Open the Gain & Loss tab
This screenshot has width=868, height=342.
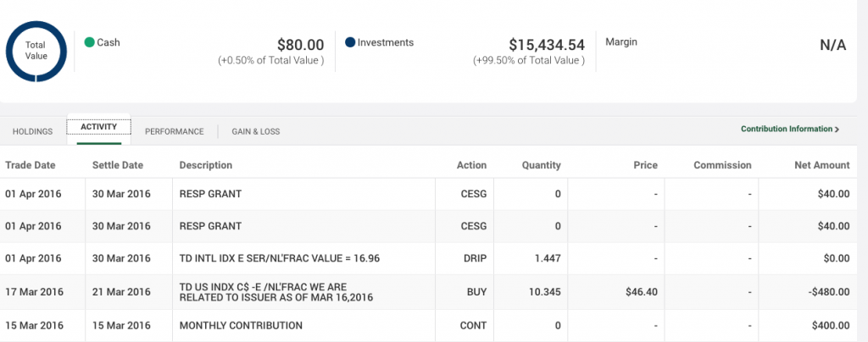point(256,131)
